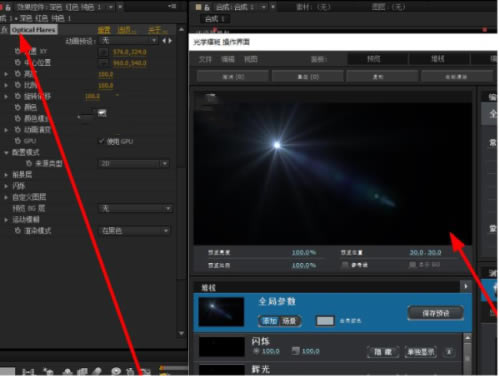This screenshot has height=378, width=500.
Task: Open the 编辑 menu in Optical Flares window
Action: pos(228,59)
